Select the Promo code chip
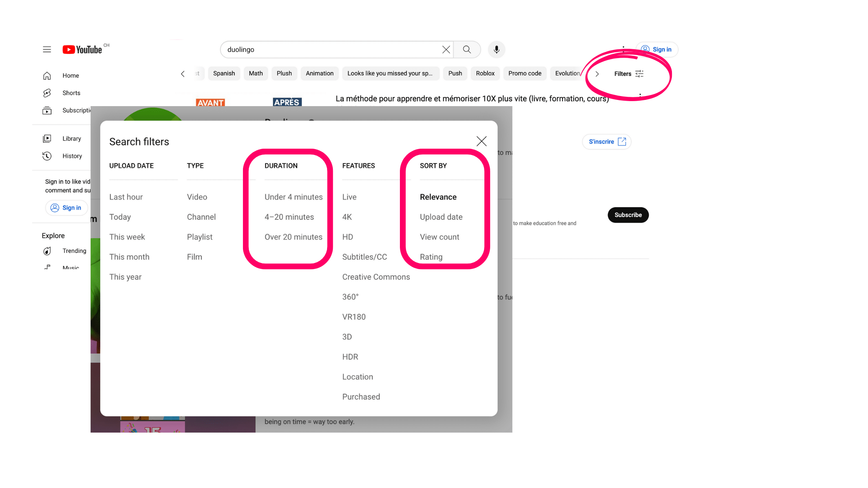Screen dimensions: 868x488 click(x=525, y=74)
